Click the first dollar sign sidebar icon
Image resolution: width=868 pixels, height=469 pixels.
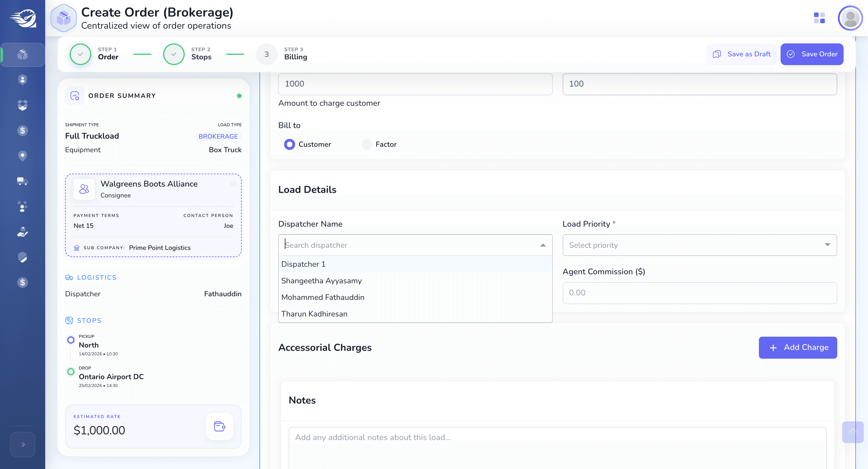tap(23, 131)
